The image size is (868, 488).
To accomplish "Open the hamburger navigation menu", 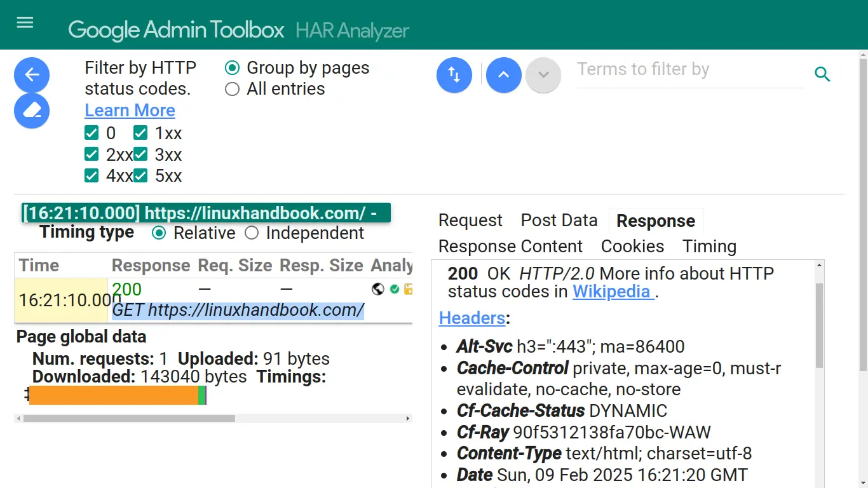I will point(25,24).
